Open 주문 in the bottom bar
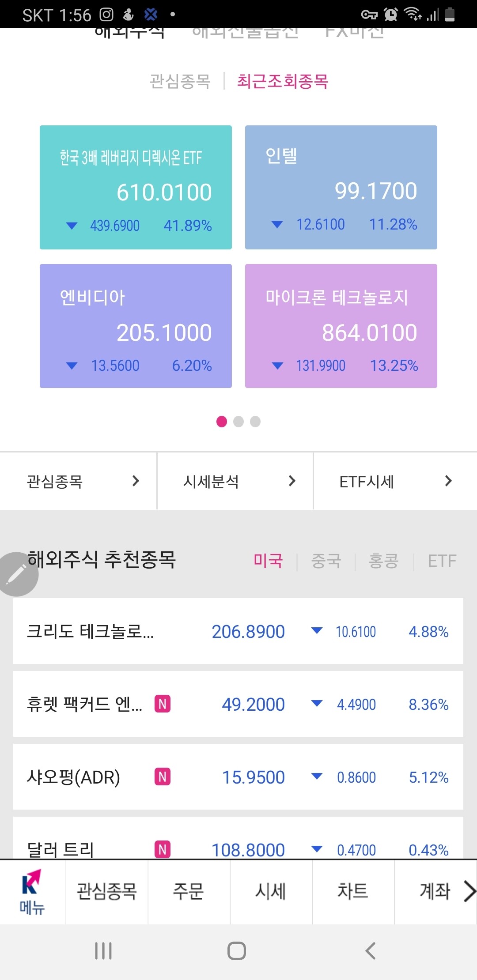477x980 pixels. [189, 891]
